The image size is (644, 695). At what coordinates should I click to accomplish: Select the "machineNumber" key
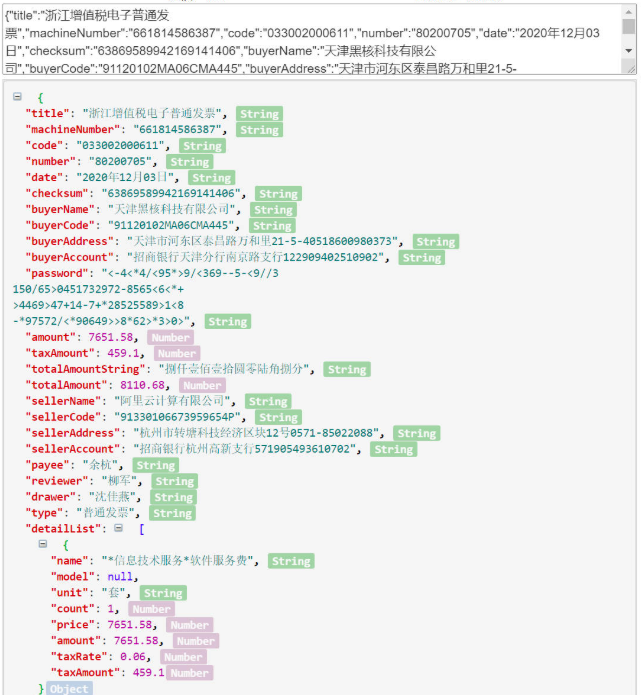[x=70, y=130]
